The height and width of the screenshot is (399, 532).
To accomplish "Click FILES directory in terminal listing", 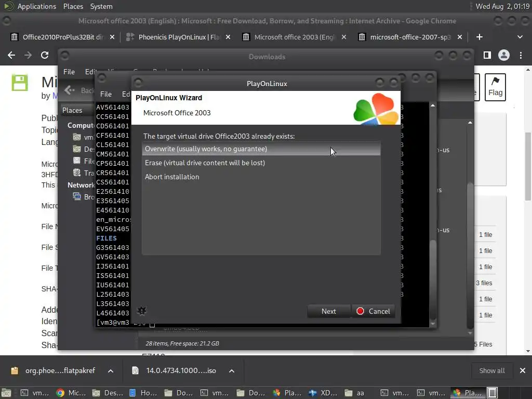I will pos(106,238).
